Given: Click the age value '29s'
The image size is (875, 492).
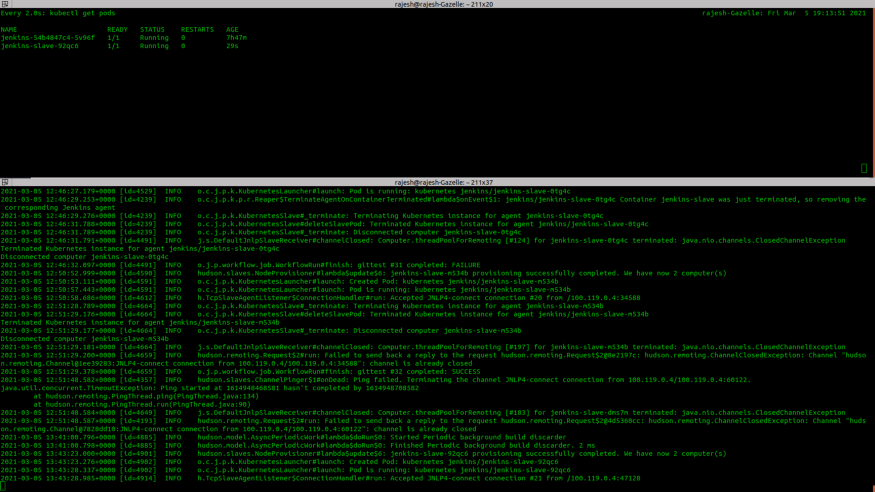Looking at the screenshot, I should [x=232, y=46].
